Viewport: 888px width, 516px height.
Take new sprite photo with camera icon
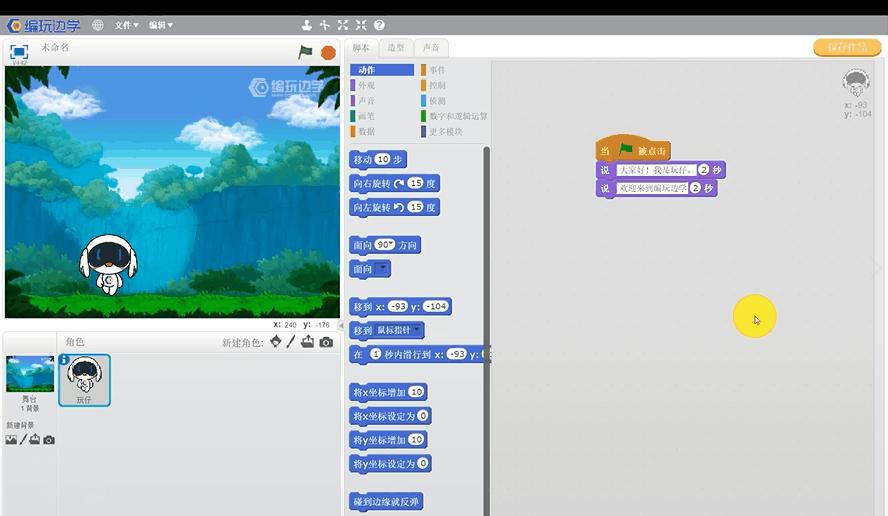point(326,342)
